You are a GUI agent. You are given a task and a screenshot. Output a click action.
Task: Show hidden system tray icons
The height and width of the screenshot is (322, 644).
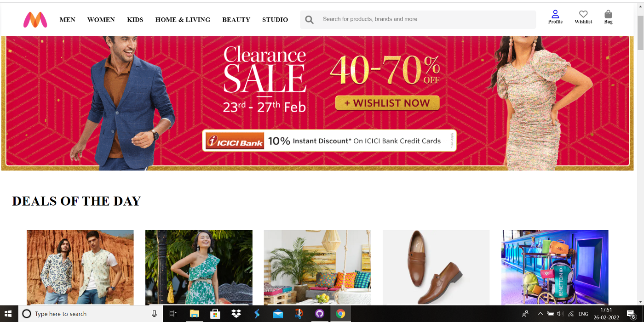[x=540, y=314]
